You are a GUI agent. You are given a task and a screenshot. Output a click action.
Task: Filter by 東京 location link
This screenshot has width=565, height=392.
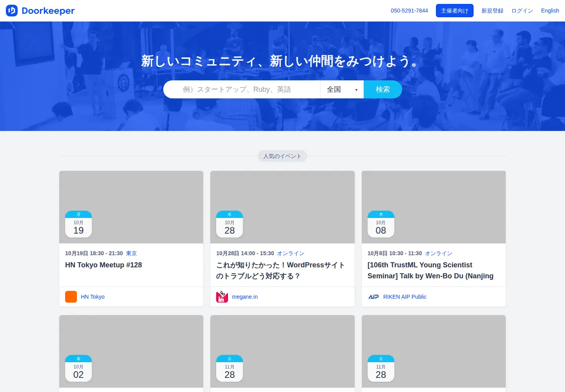coord(131,253)
